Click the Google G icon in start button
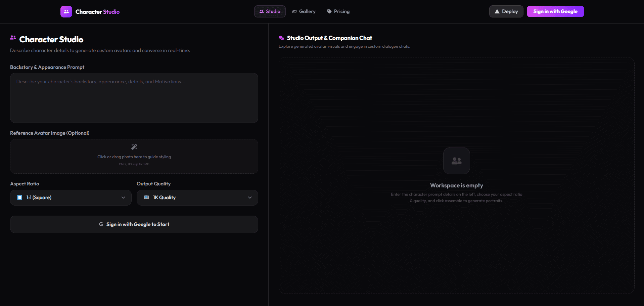 pos(101,224)
